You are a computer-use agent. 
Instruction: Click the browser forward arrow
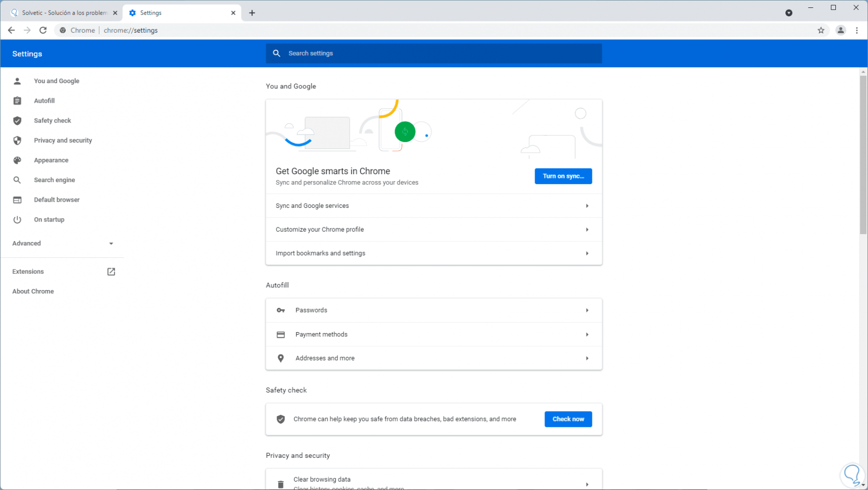click(27, 31)
